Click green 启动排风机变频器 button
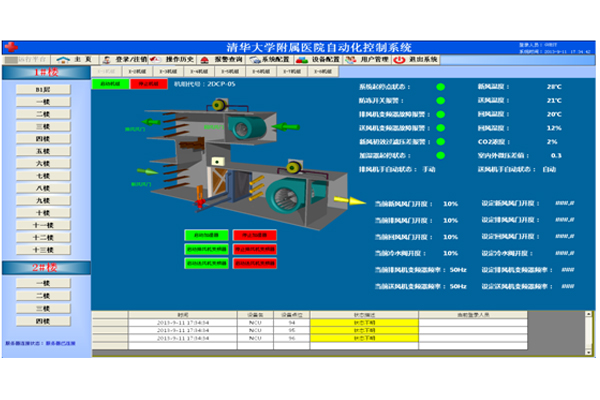 (207, 249)
